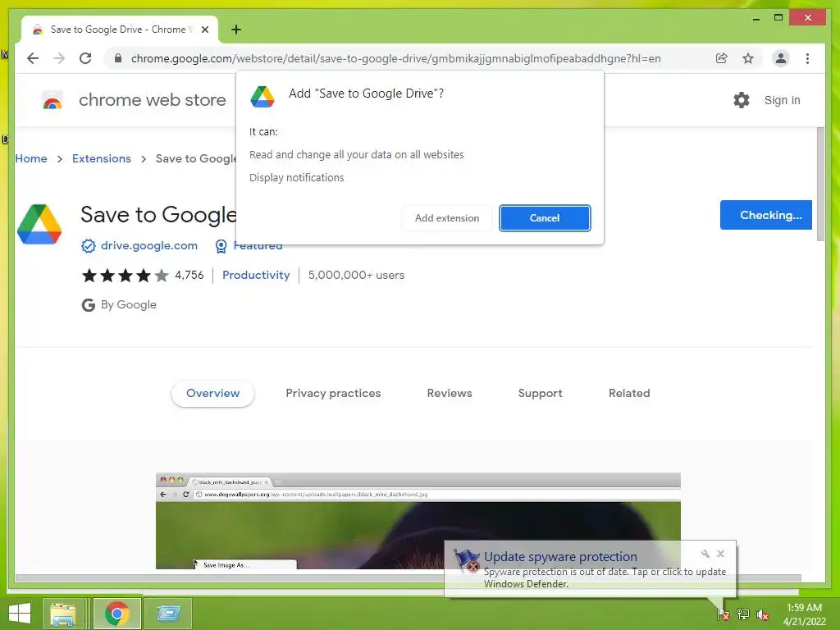The width and height of the screenshot is (840, 630).
Task: Open the Productivity category link
Action: (256, 275)
